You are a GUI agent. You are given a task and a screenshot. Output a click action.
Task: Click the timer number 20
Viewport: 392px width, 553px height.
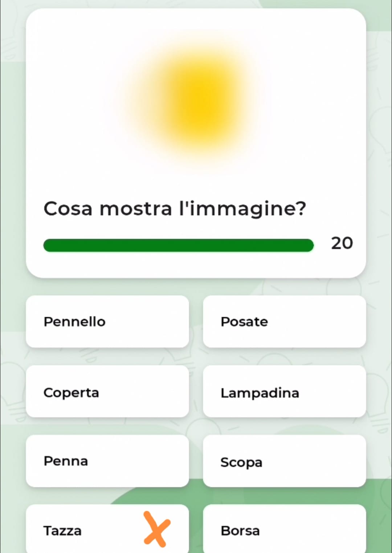click(x=342, y=243)
